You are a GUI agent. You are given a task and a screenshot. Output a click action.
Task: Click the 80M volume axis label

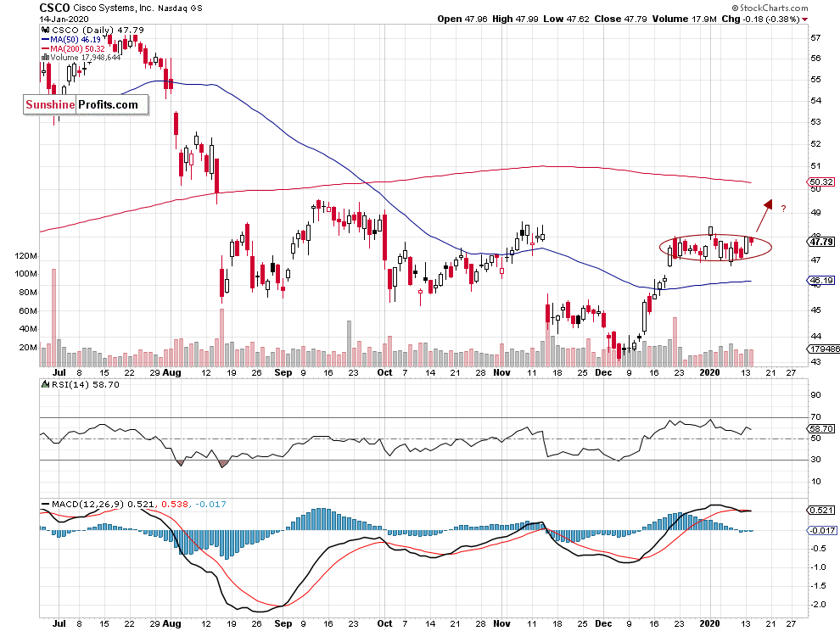[x=28, y=293]
